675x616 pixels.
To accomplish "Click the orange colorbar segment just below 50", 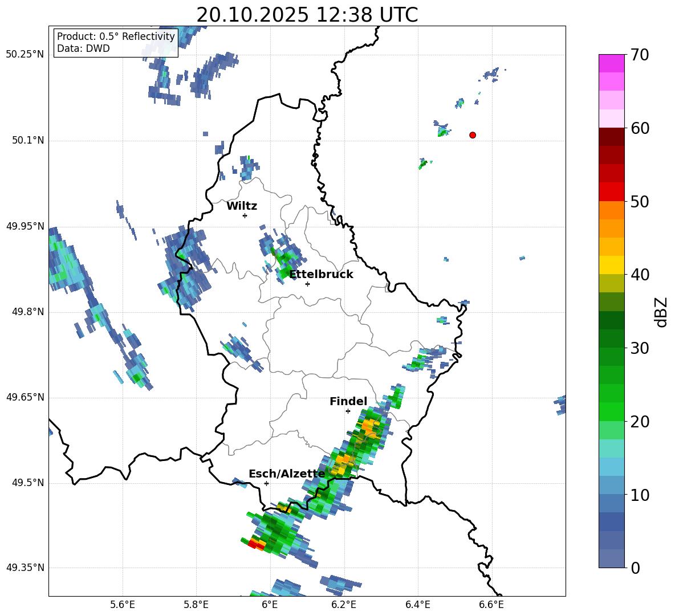I will [x=611, y=210].
